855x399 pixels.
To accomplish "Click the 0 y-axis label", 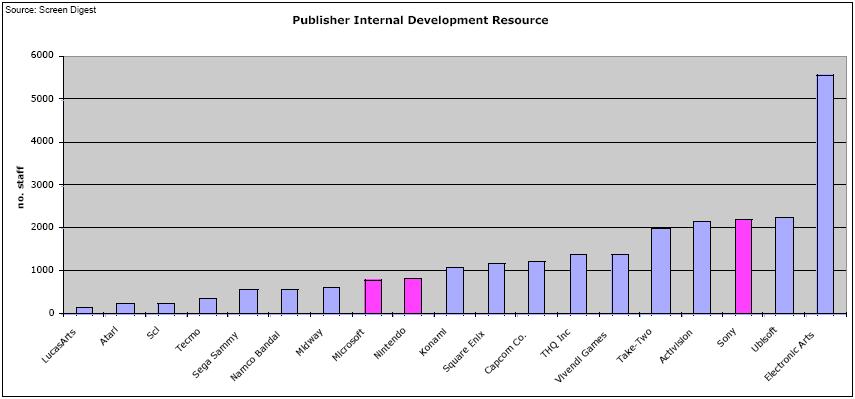I will tap(51, 313).
